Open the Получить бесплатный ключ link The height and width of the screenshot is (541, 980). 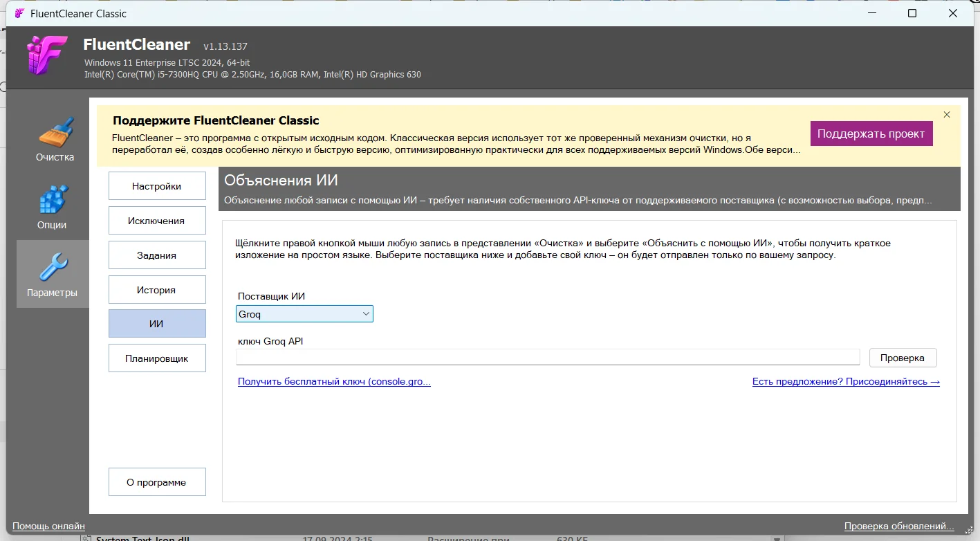pos(334,381)
